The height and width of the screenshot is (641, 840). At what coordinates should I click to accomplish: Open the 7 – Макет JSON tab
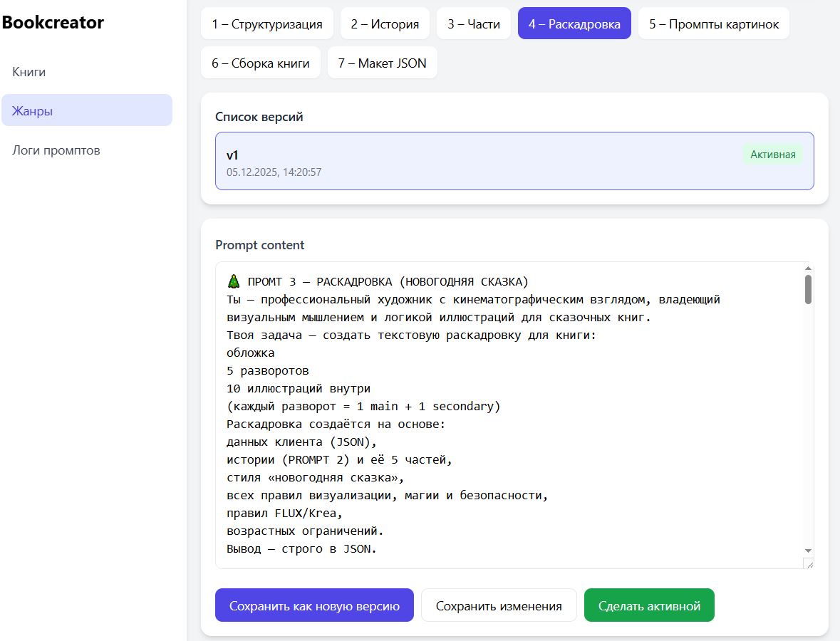coord(383,63)
